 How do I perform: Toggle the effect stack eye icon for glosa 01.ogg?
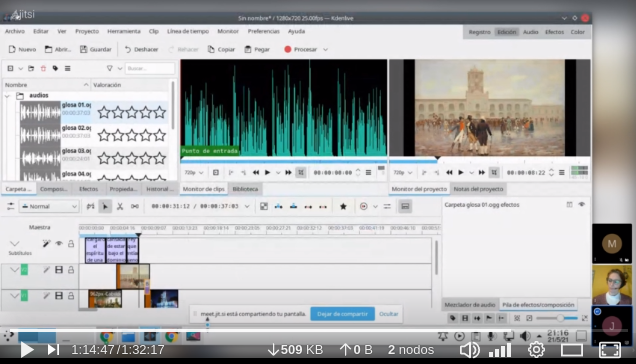click(582, 205)
